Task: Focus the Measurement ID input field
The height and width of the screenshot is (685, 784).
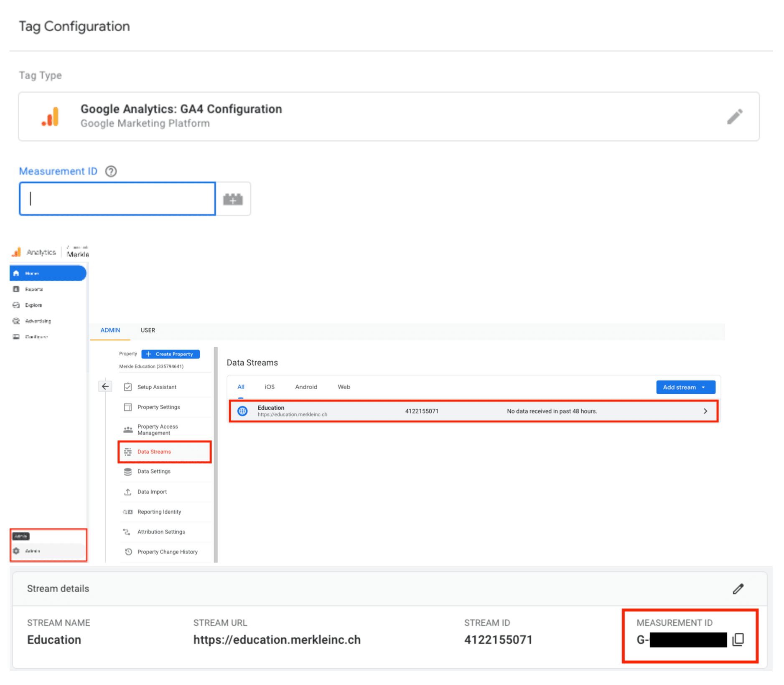Action: pyautogui.click(x=117, y=199)
